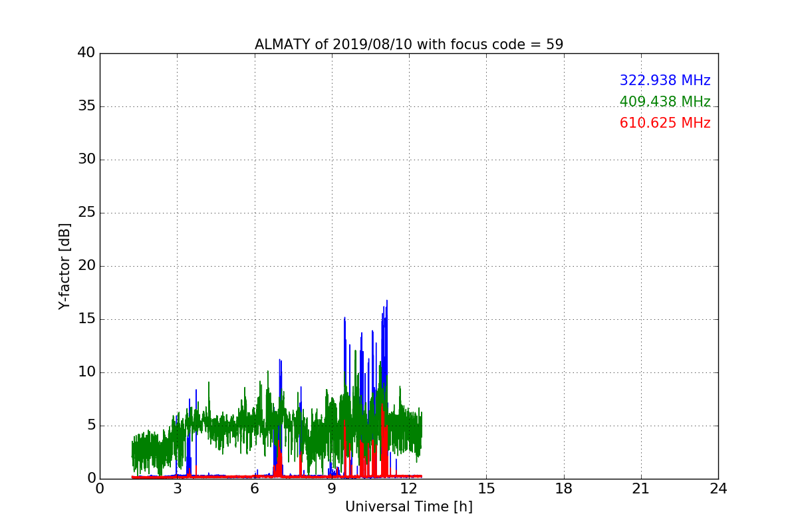Click the Y-factor [dB] axis label
Image resolution: width=798 pixels, height=532 pixels.
coord(65,266)
